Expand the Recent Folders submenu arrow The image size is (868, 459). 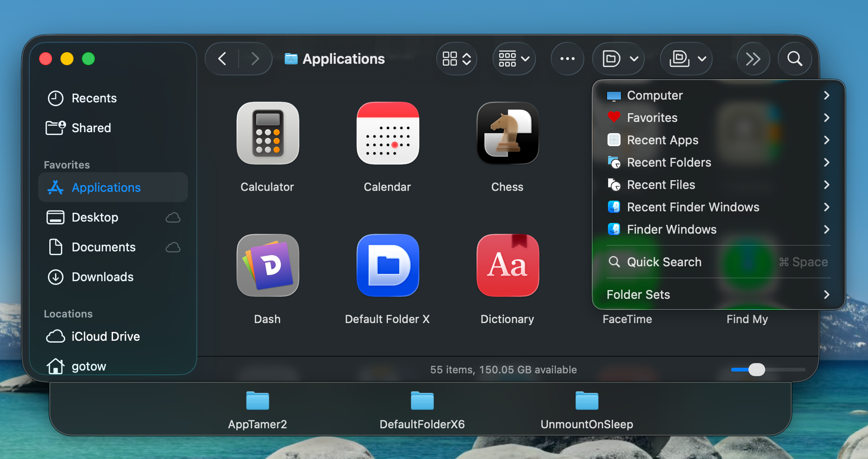click(827, 162)
